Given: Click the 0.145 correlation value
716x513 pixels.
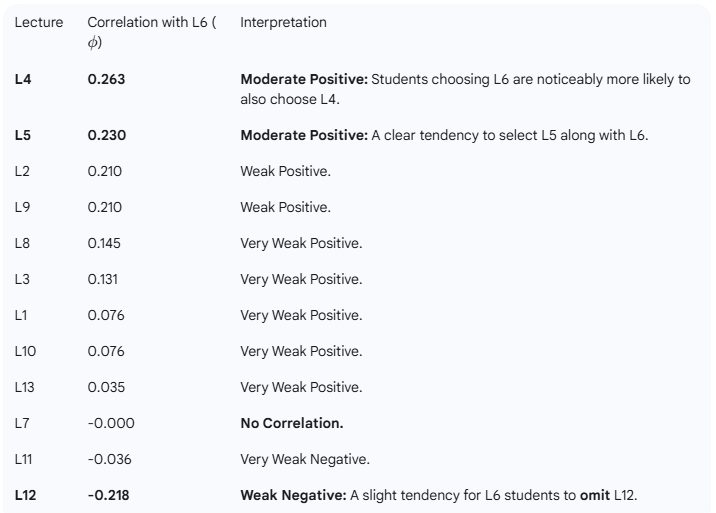Looking at the screenshot, I should 104,243.
